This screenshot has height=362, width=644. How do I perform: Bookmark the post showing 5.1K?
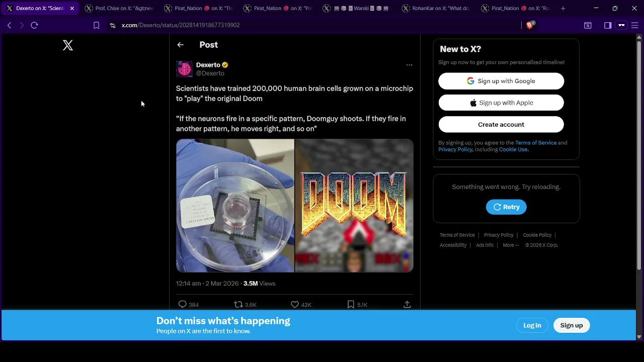click(x=351, y=304)
